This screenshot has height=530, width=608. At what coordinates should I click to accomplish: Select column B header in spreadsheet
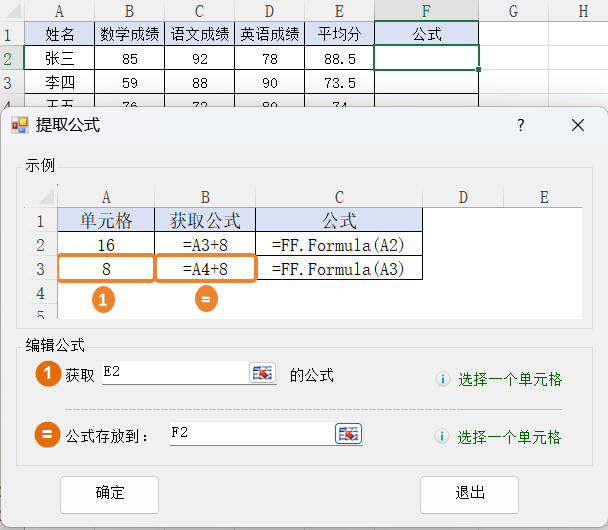pos(130,11)
